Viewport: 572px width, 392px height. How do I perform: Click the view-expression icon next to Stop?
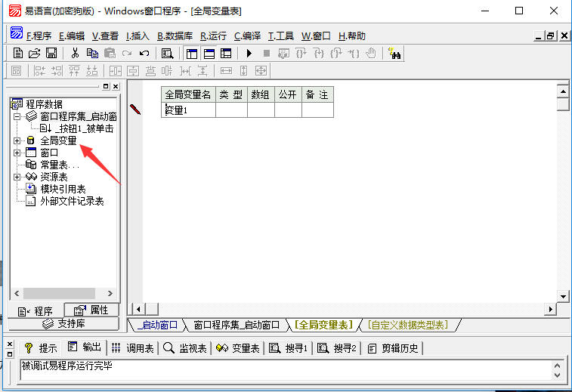[283, 54]
